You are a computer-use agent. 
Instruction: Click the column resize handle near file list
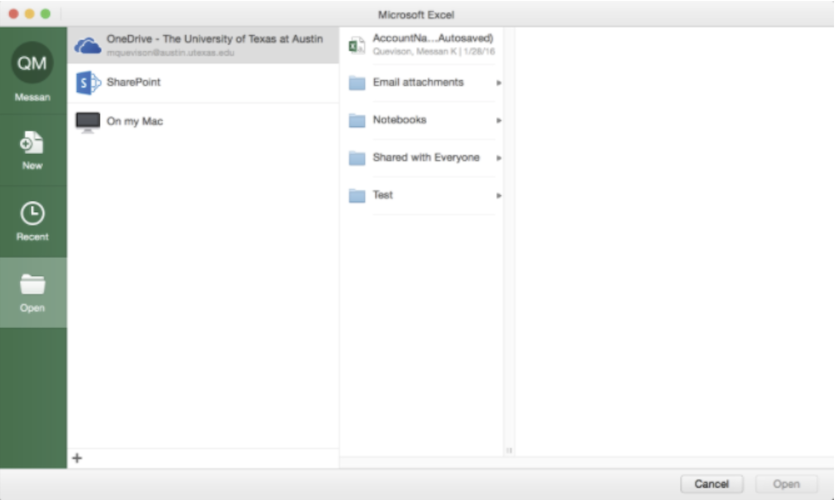(x=509, y=450)
